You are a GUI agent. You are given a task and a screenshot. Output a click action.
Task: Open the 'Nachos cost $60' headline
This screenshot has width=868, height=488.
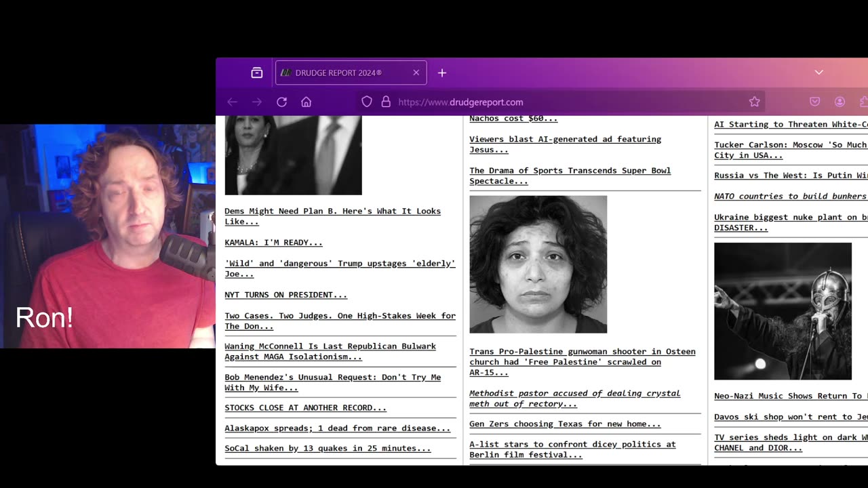(x=513, y=119)
